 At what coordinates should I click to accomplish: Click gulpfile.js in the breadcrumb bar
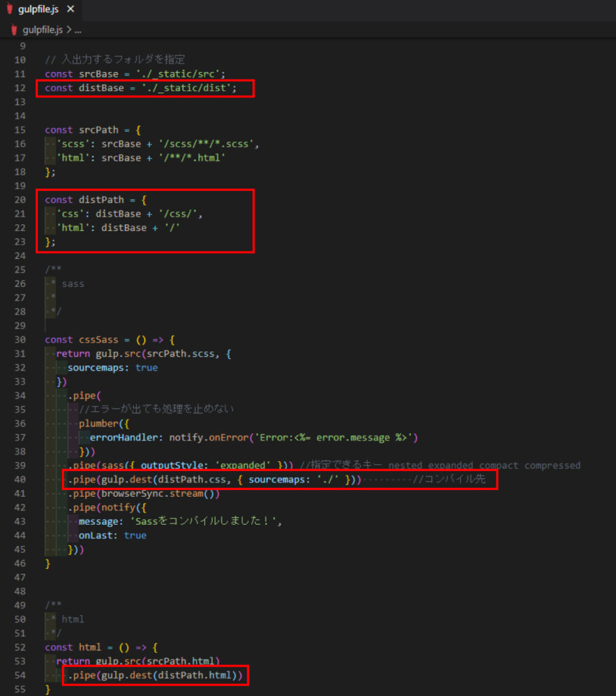coord(43,30)
